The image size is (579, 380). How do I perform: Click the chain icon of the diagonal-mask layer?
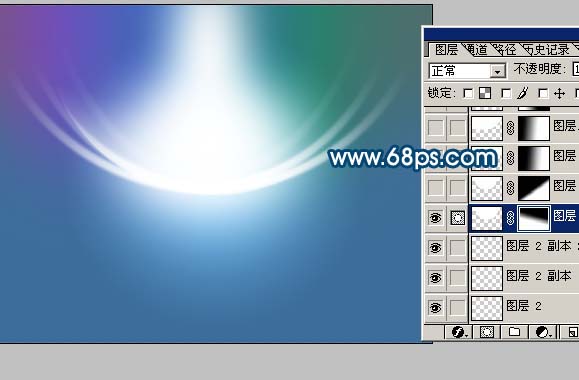pyautogui.click(x=510, y=188)
